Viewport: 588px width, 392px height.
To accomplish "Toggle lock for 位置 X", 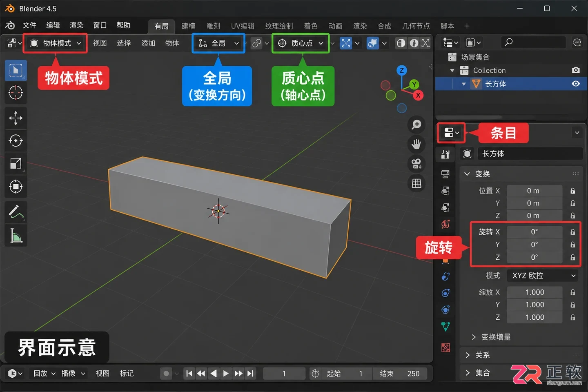I will (x=573, y=191).
